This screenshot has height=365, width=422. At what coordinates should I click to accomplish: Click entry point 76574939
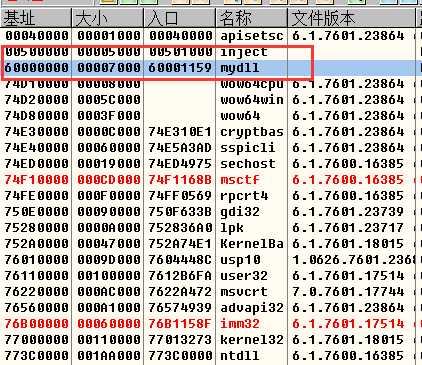pyautogui.click(x=180, y=308)
